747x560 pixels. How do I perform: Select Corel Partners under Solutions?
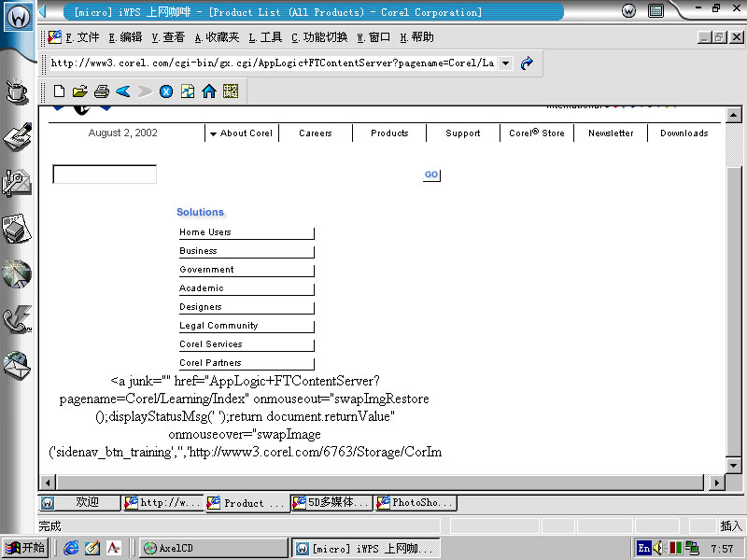click(247, 363)
